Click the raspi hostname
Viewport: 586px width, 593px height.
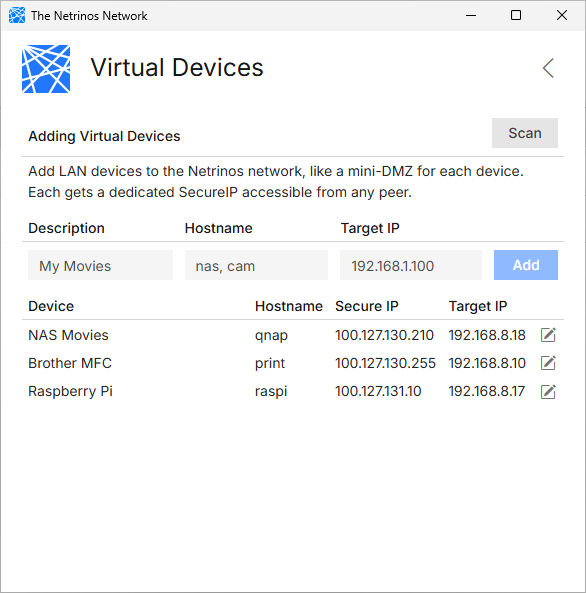tap(271, 392)
